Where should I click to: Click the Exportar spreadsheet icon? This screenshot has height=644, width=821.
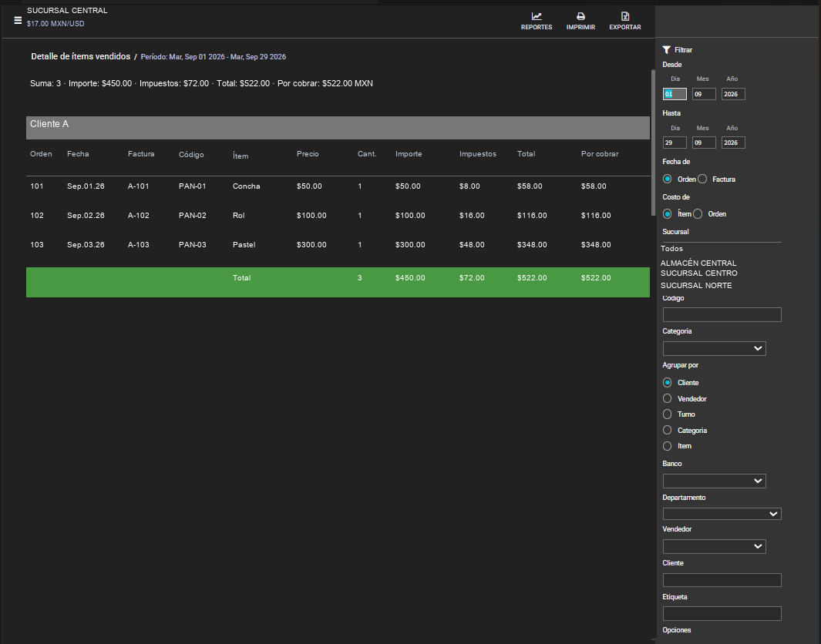point(625,16)
